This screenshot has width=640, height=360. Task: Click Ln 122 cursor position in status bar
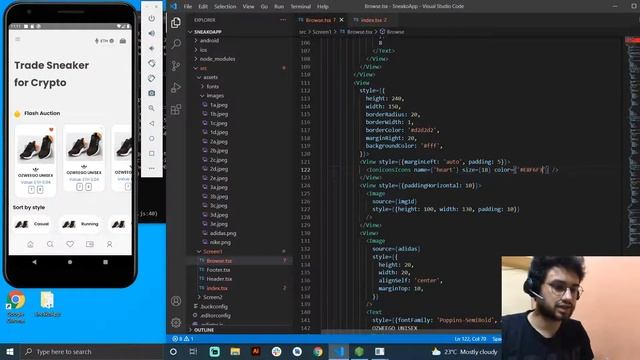click(x=470, y=339)
